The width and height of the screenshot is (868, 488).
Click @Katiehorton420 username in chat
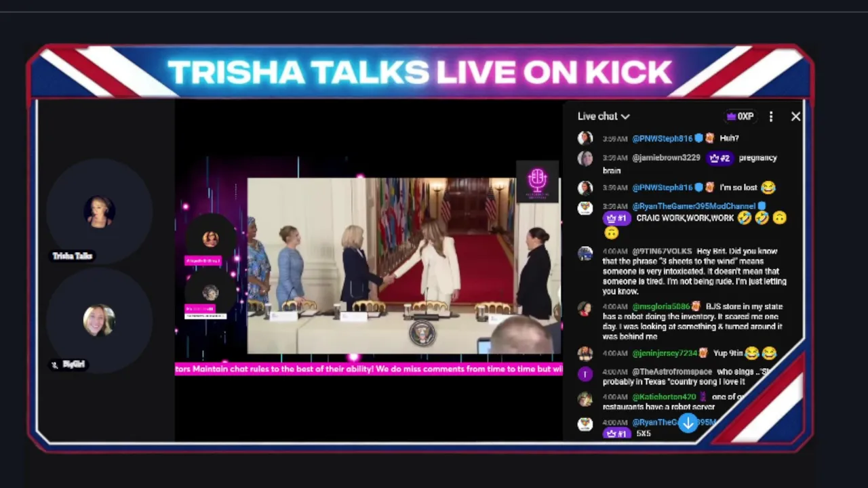[664, 397]
